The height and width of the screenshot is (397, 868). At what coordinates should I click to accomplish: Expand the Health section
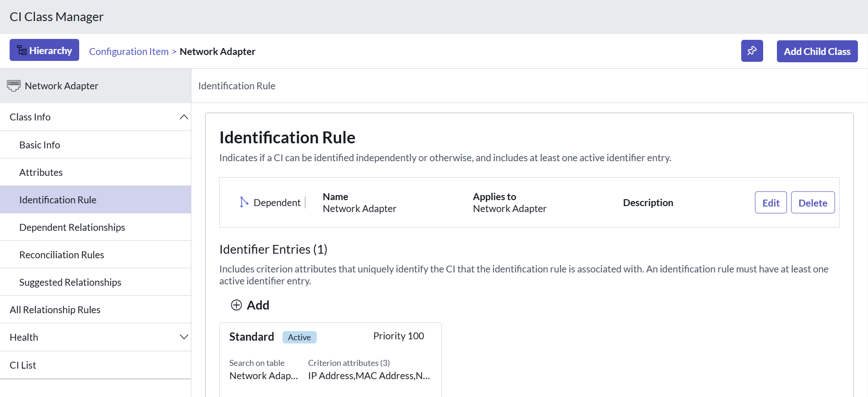click(184, 337)
